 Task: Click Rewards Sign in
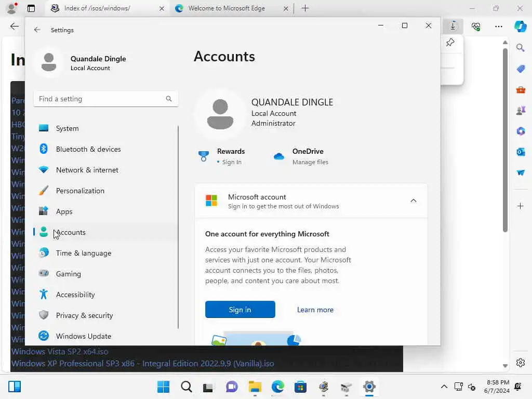tap(232, 162)
